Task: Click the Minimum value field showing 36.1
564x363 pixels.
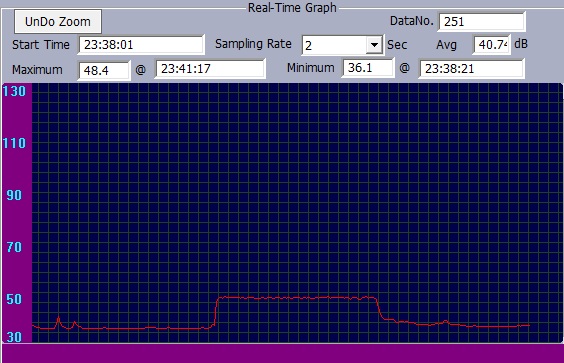Action: (368, 68)
